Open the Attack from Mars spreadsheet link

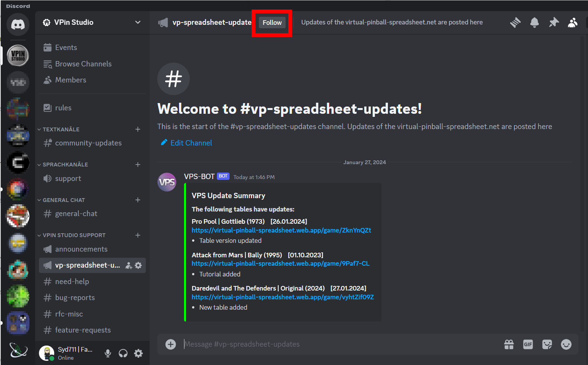tap(281, 263)
